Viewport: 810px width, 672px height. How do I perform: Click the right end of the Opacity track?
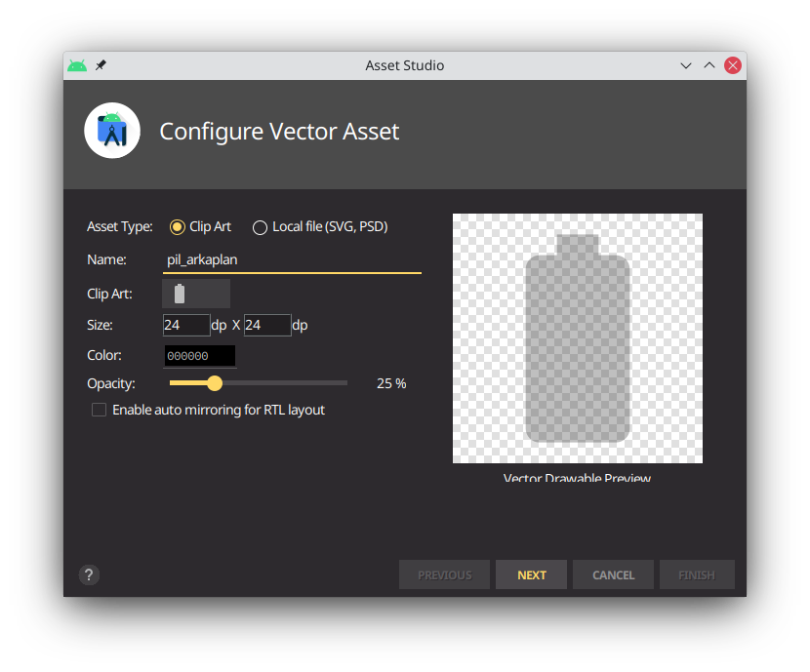coord(345,383)
